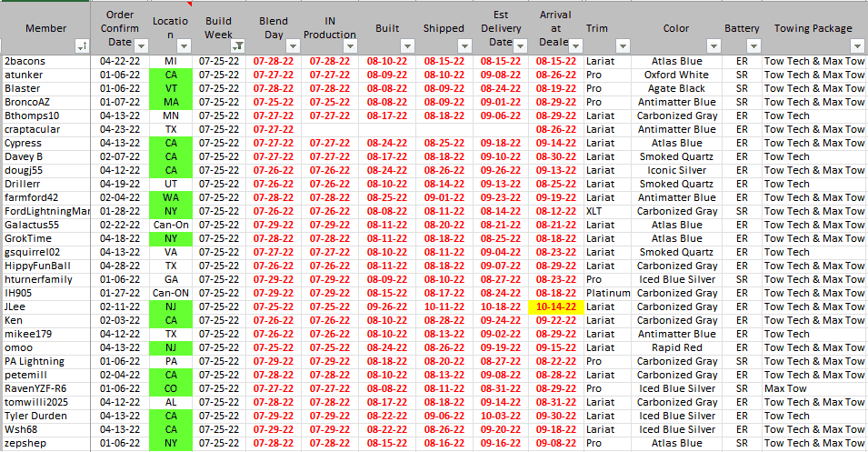Expand the Arrival at Dealer filter arrow
868x452 pixels.
pos(573,45)
